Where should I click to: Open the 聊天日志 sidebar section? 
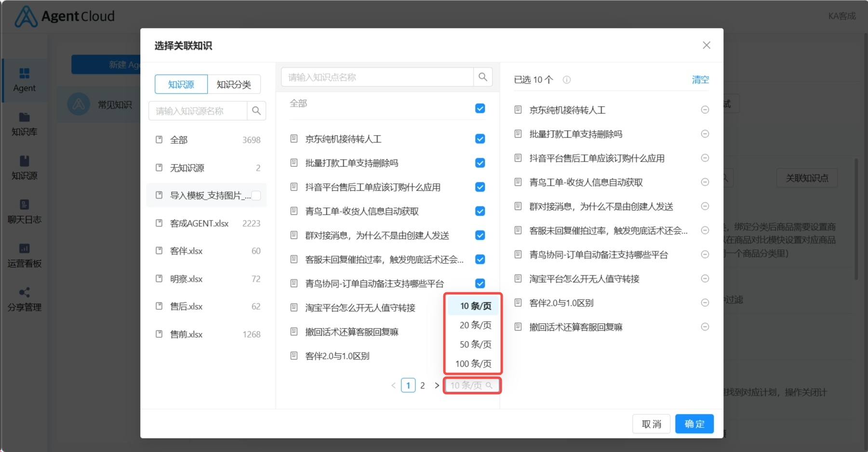coord(24,212)
